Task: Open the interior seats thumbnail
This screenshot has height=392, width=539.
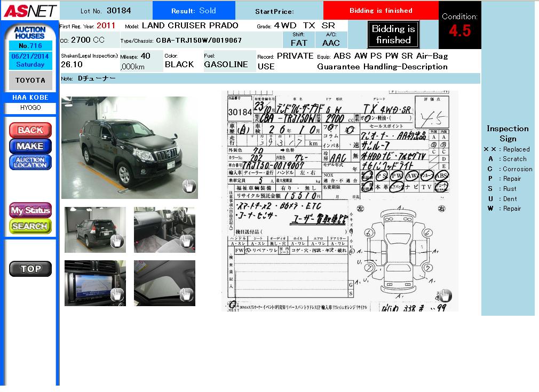Action: (x=164, y=229)
